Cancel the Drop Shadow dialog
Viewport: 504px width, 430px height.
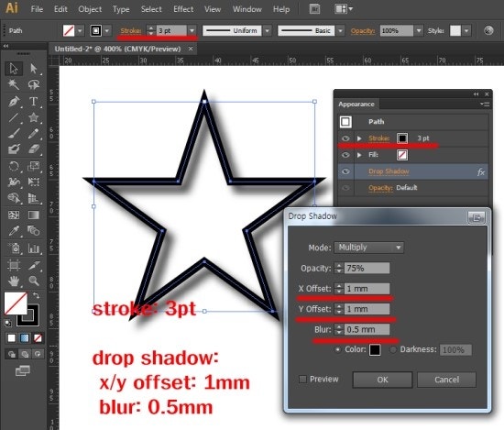(x=446, y=380)
